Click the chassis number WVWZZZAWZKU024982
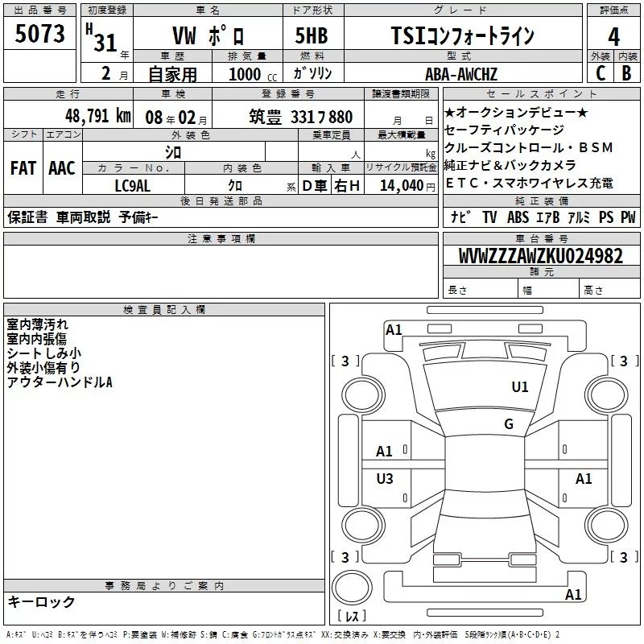 pyautogui.click(x=541, y=256)
